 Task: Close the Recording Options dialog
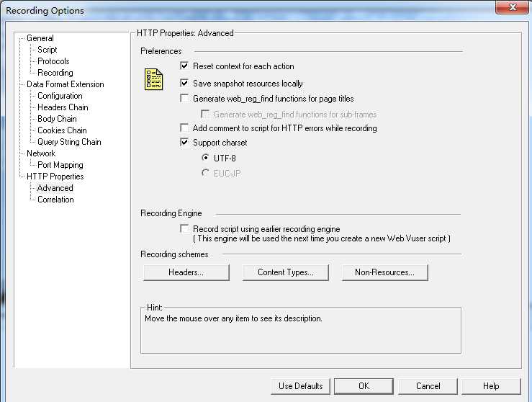coord(513,7)
